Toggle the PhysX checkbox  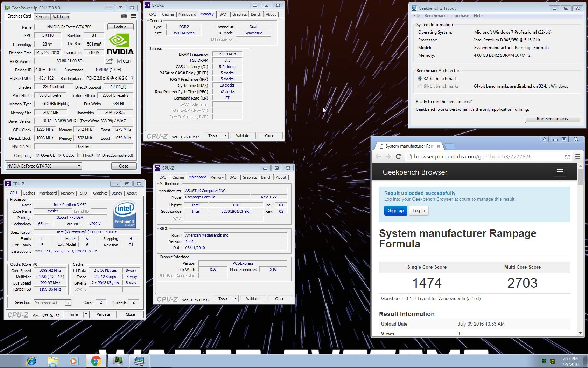click(79, 155)
